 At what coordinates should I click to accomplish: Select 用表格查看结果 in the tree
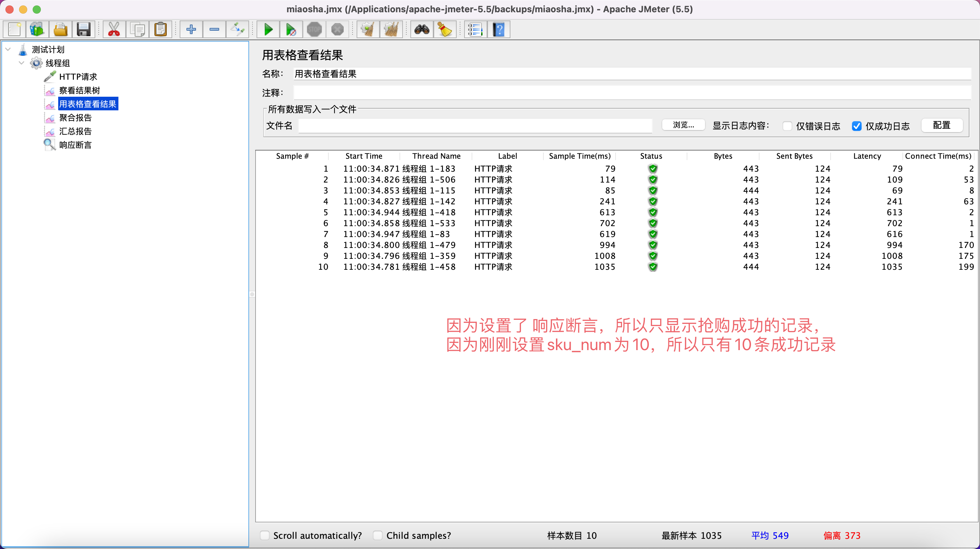click(x=88, y=104)
